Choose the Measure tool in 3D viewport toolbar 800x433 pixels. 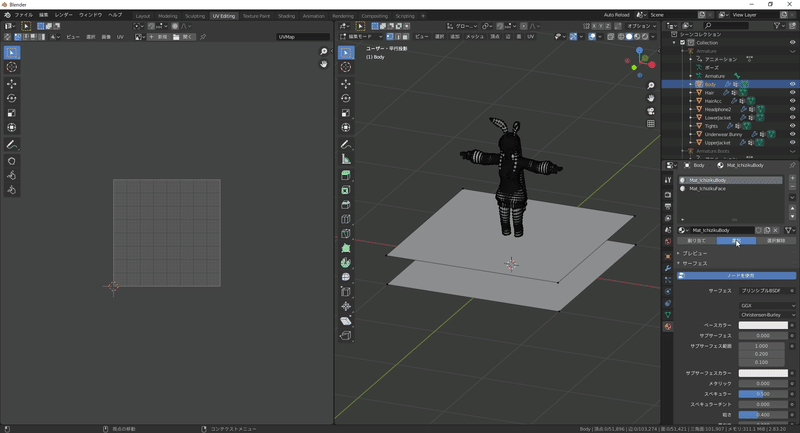[346, 159]
